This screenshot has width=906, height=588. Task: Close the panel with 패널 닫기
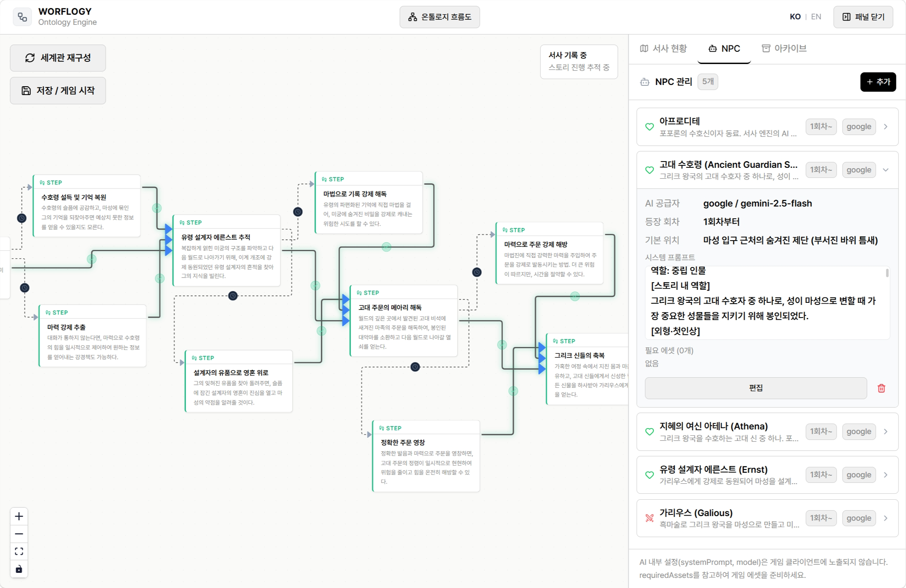863,17
